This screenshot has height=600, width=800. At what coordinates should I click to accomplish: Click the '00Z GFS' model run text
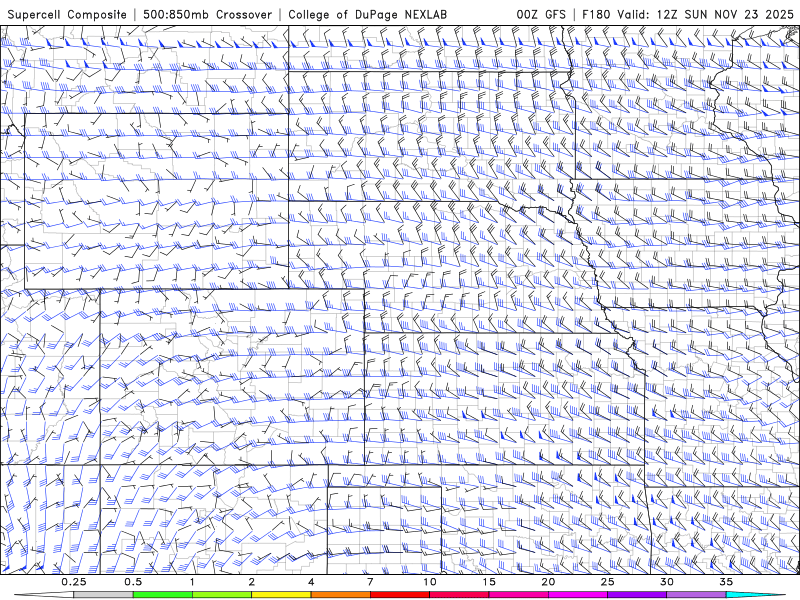(541, 14)
